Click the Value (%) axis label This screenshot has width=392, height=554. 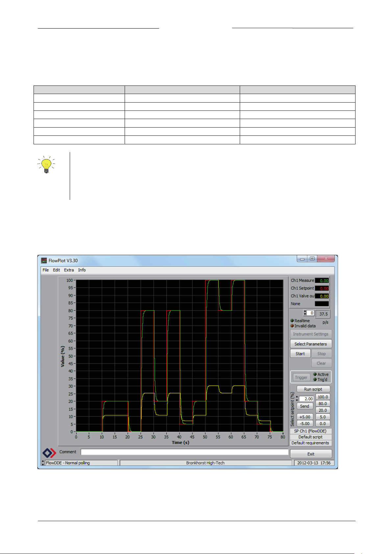(x=62, y=356)
